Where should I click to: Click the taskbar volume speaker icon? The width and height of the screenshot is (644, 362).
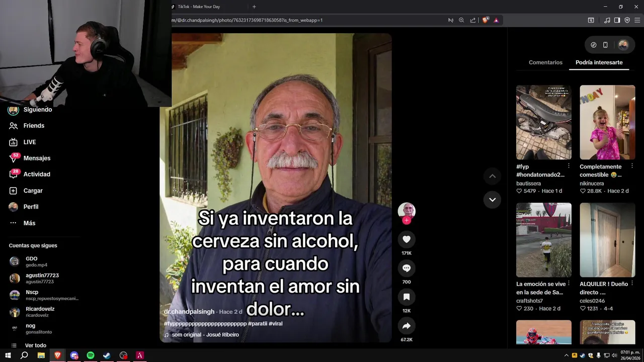(614, 355)
